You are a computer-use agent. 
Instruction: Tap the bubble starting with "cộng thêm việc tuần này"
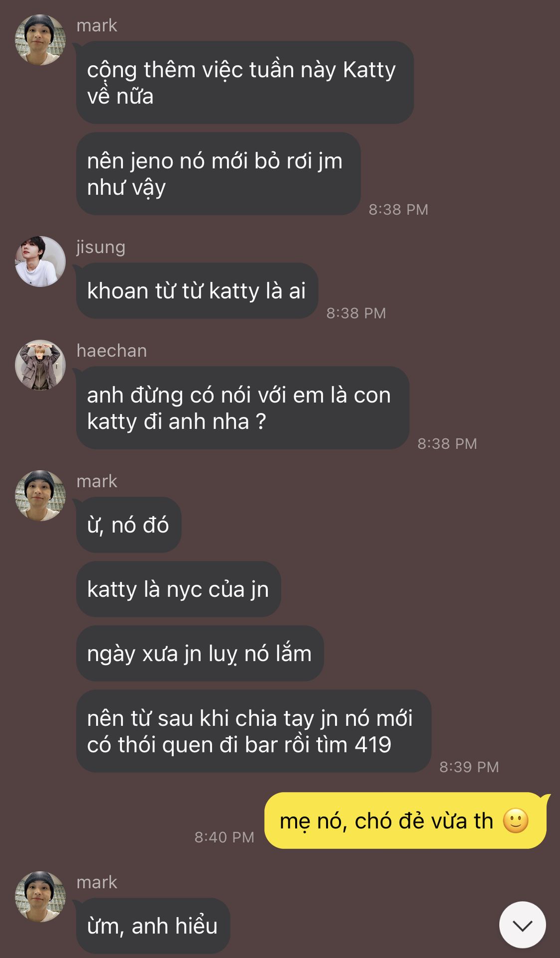click(x=245, y=83)
